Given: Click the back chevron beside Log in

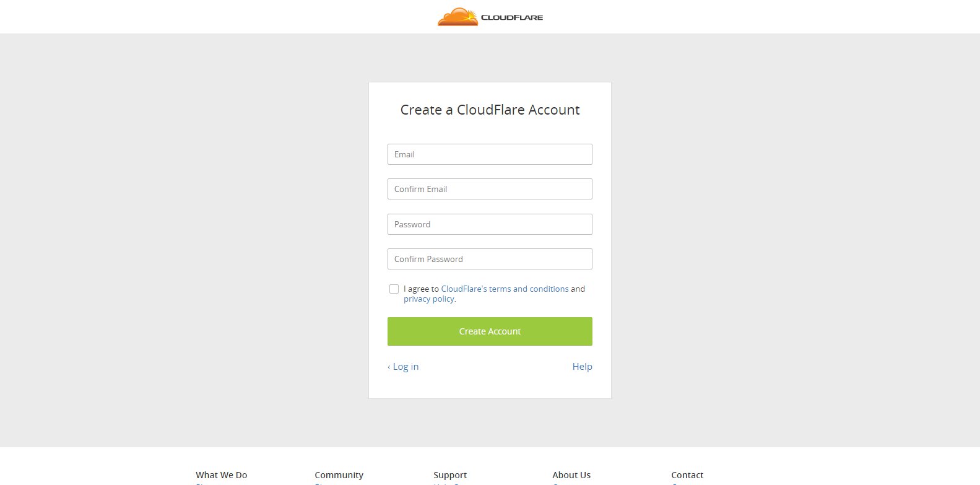Looking at the screenshot, I should pyautogui.click(x=389, y=367).
